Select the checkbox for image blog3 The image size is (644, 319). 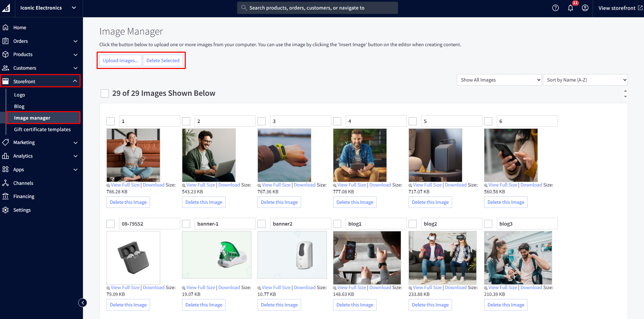488,224
